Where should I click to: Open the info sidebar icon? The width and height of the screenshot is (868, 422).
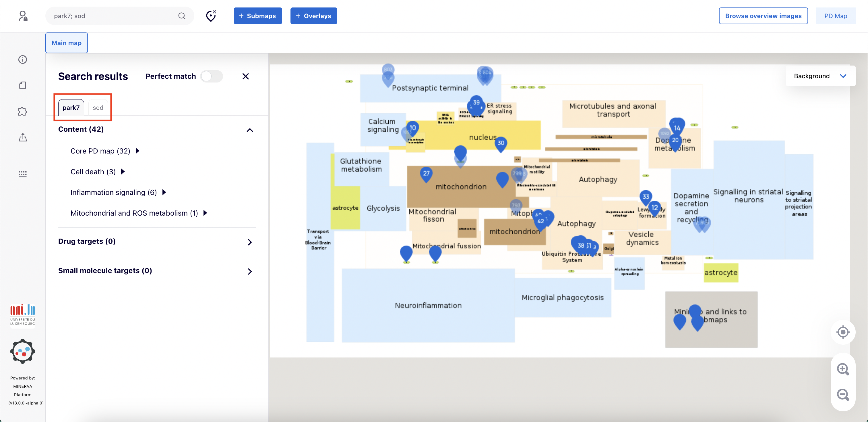point(23,60)
